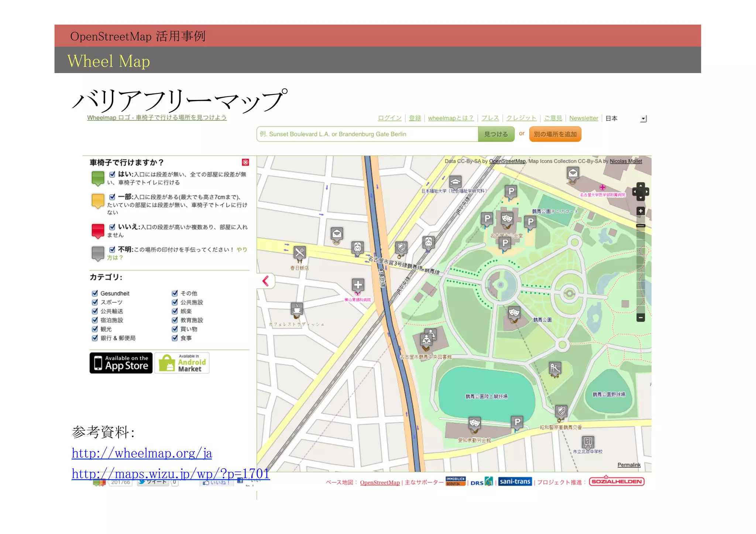The width and height of the screenshot is (756, 534).
Task: Click the 別の場所を追加 button
Action: (x=555, y=134)
